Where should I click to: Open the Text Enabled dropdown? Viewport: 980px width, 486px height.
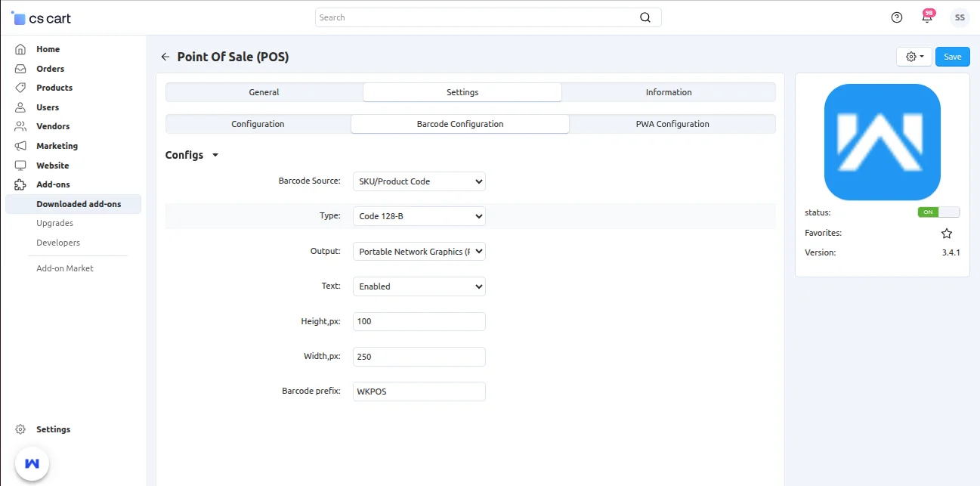[419, 286]
